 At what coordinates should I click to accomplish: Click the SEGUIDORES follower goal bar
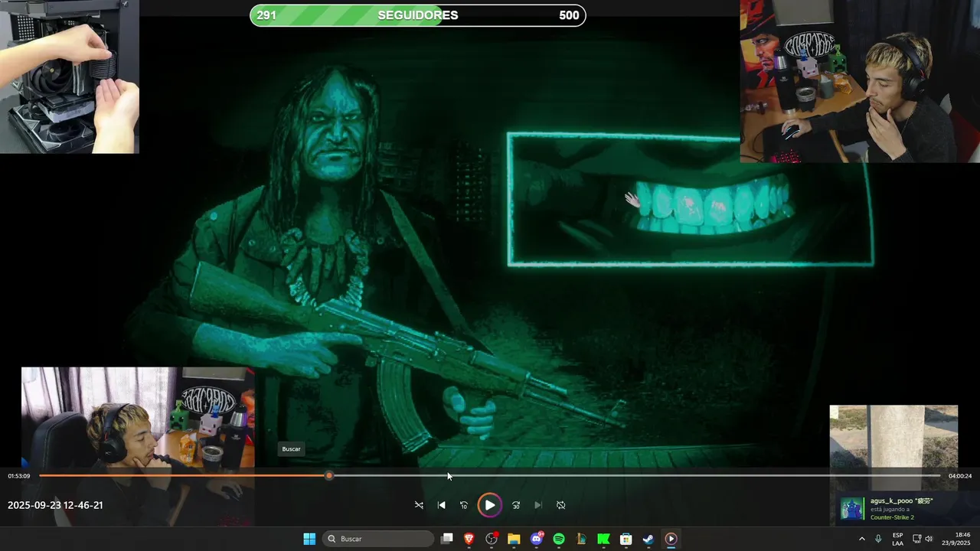pos(418,15)
